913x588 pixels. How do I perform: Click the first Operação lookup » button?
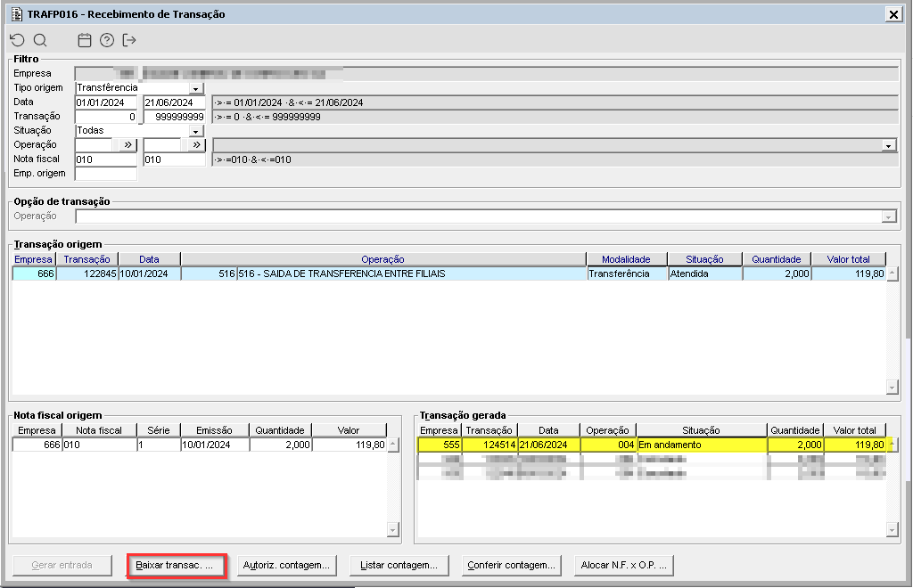(127, 145)
